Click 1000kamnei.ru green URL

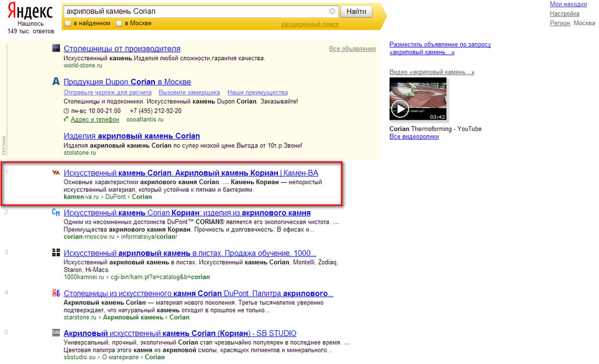click(84, 277)
